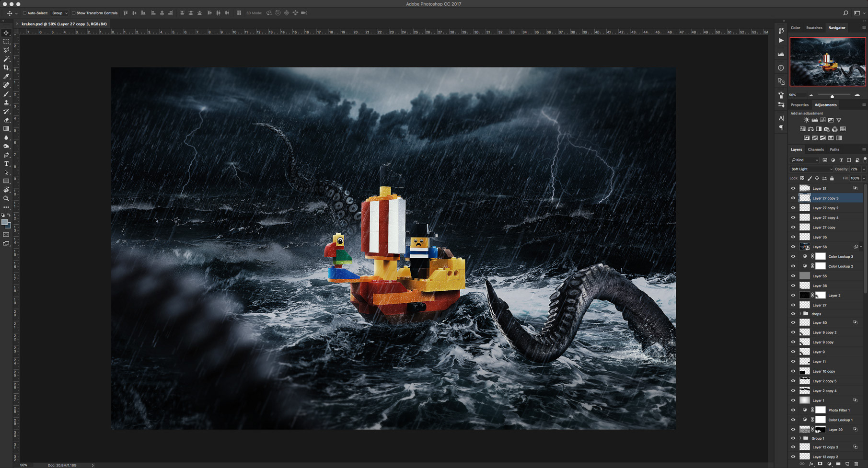Select the Magic Wand tool

point(6,59)
